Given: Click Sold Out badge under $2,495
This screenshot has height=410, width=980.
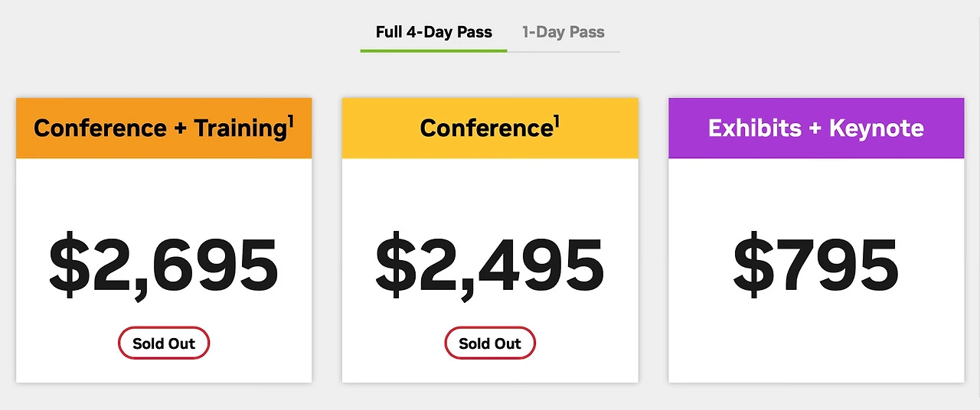Looking at the screenshot, I should (x=490, y=343).
